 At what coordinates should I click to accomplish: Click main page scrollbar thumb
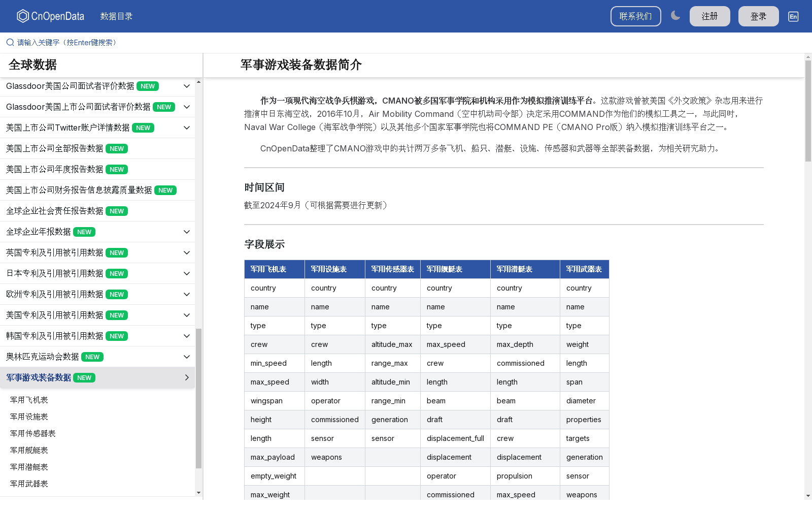pos(808,111)
